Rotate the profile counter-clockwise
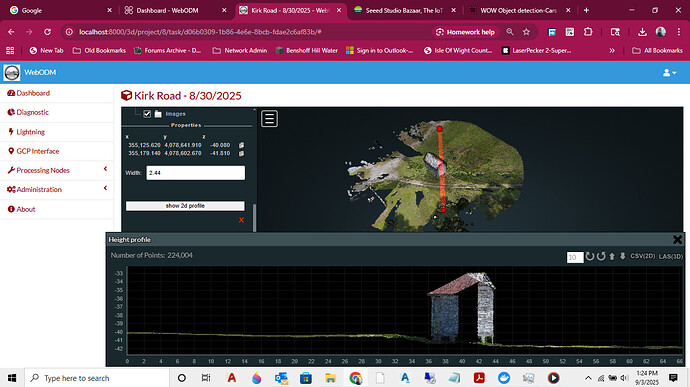Viewport: 690px width, 387px height. point(601,256)
